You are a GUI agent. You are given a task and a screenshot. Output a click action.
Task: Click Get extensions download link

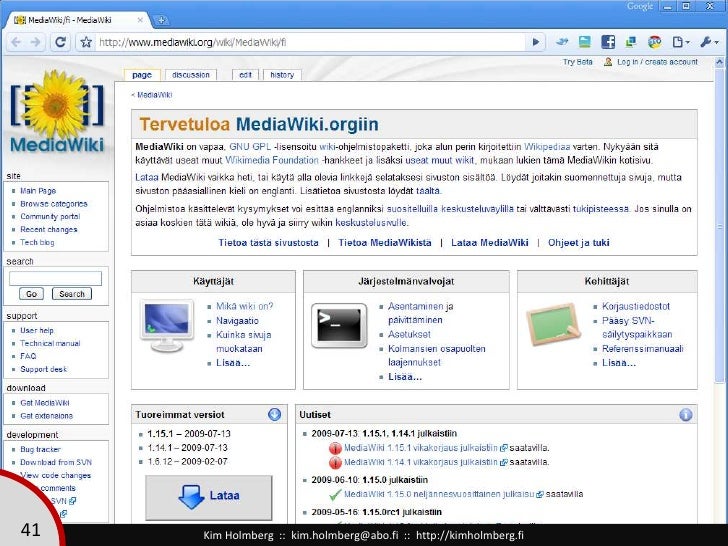[46, 416]
